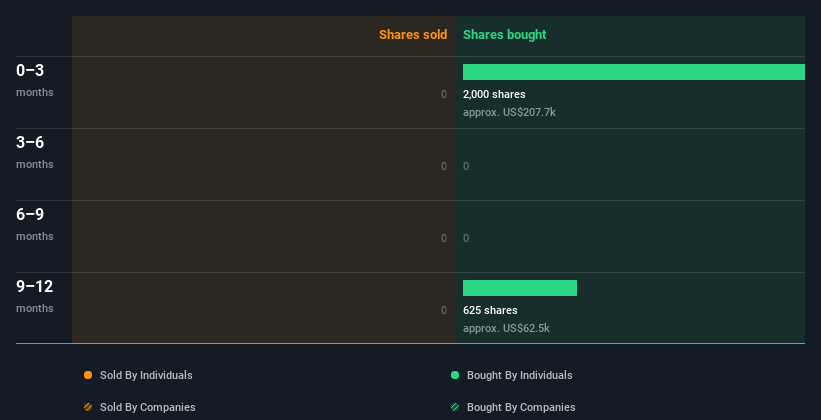Click the striped Bought By Companies icon

point(455,407)
